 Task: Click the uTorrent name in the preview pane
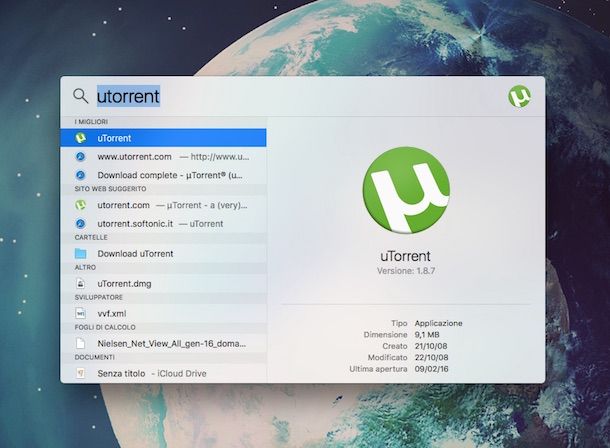pos(405,256)
